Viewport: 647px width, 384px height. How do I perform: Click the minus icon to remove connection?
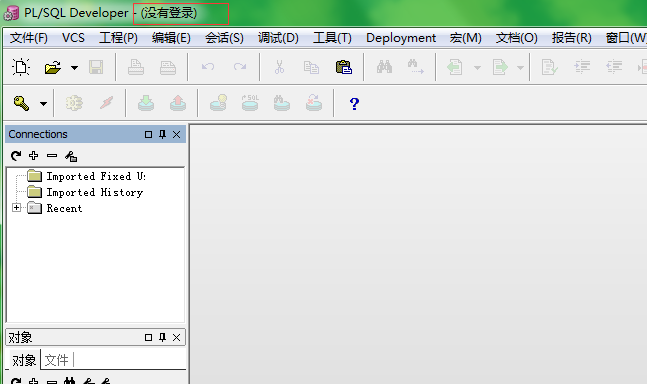pos(52,155)
